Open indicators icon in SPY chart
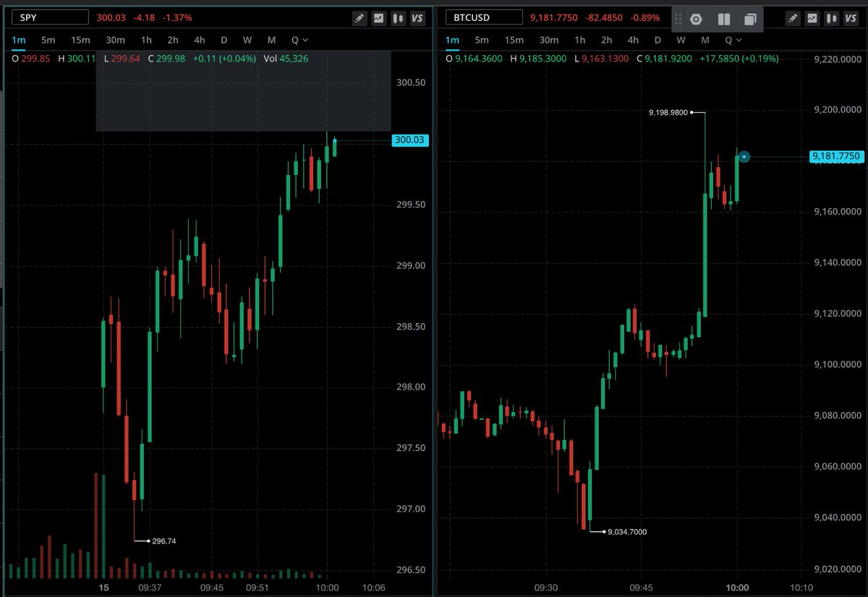868x597 pixels. [378, 17]
